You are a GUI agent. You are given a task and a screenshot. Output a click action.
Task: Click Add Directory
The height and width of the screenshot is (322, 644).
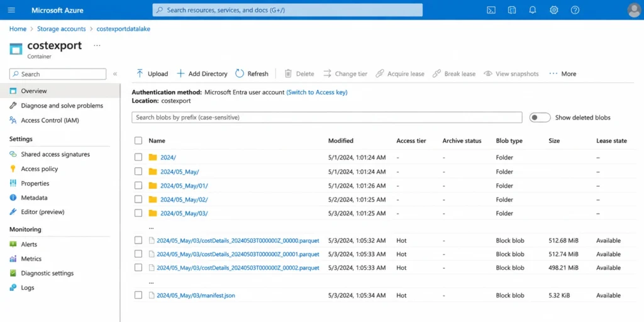[x=202, y=74]
